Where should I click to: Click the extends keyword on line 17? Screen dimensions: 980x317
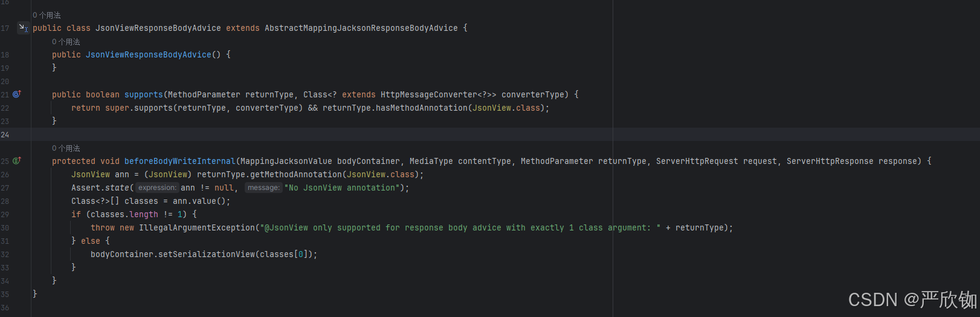tap(243, 28)
